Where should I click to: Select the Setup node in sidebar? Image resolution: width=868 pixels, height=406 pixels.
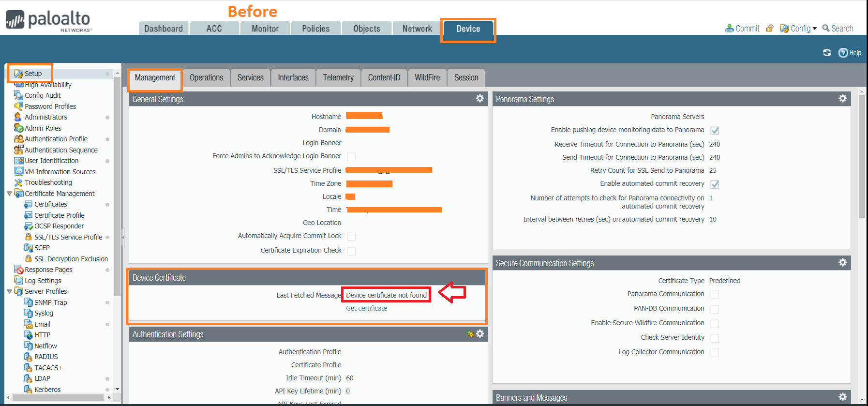pos(33,74)
